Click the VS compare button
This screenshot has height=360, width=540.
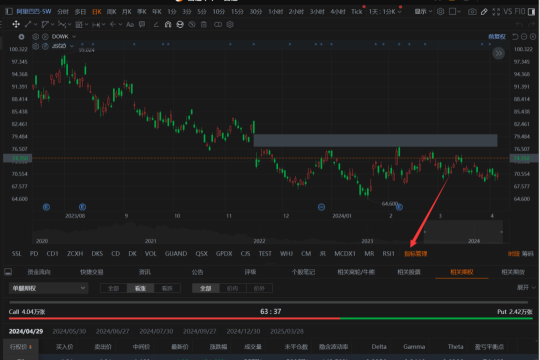click(x=507, y=12)
